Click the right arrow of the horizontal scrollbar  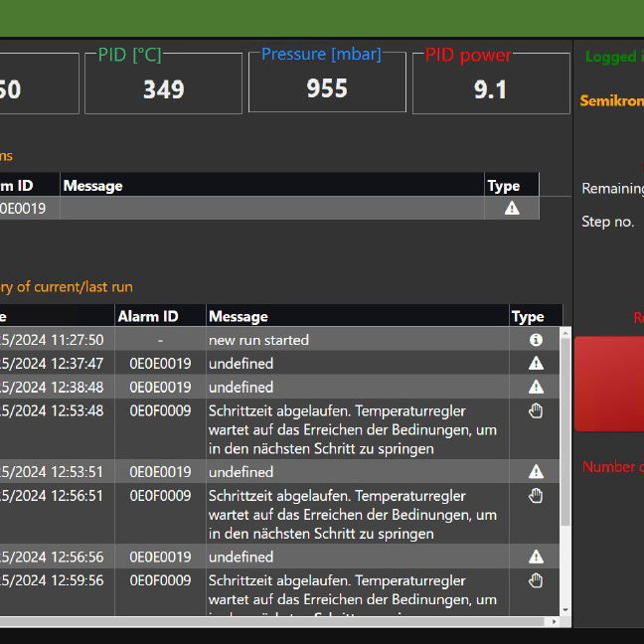point(554,621)
